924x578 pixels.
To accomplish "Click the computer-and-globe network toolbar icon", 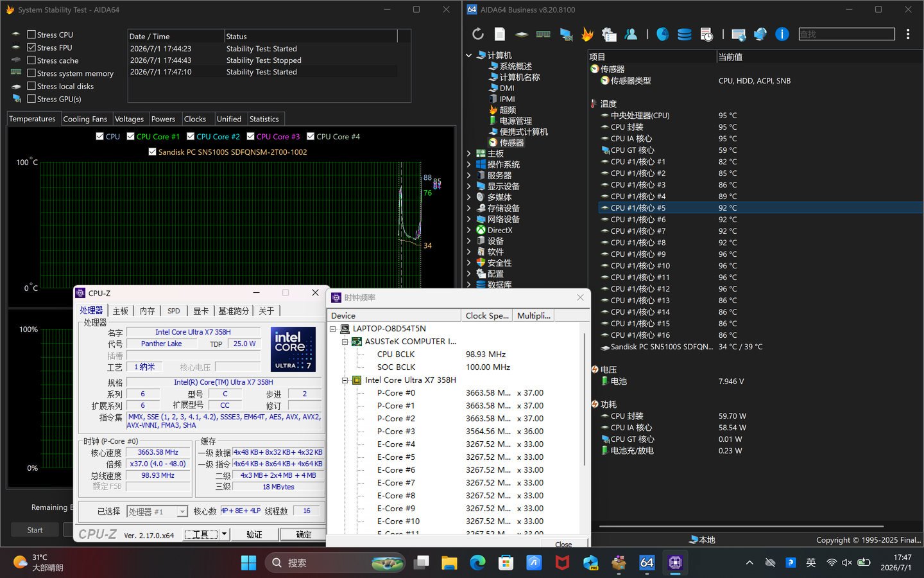I will 760,34.
